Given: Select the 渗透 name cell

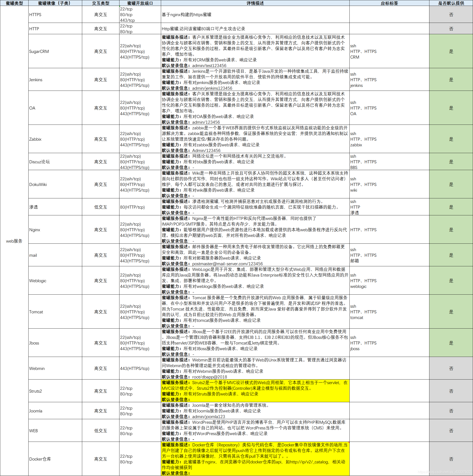Looking at the screenshot, I should click(55, 207).
